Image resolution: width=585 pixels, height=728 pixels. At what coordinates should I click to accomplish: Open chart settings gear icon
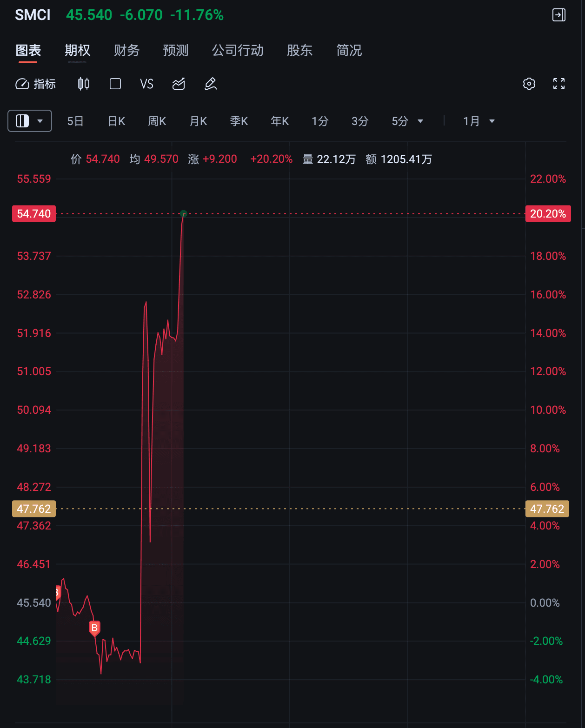[529, 84]
